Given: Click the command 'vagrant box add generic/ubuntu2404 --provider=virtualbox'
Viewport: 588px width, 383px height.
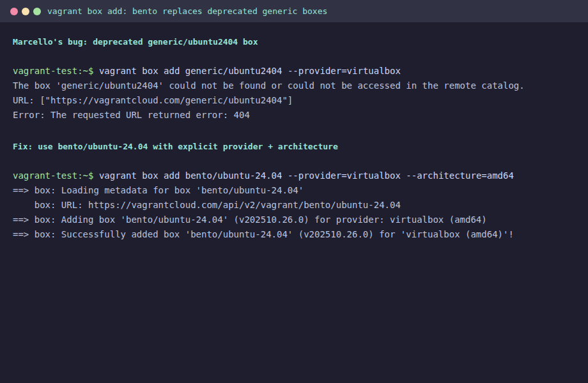Looking at the screenshot, I should 250,71.
